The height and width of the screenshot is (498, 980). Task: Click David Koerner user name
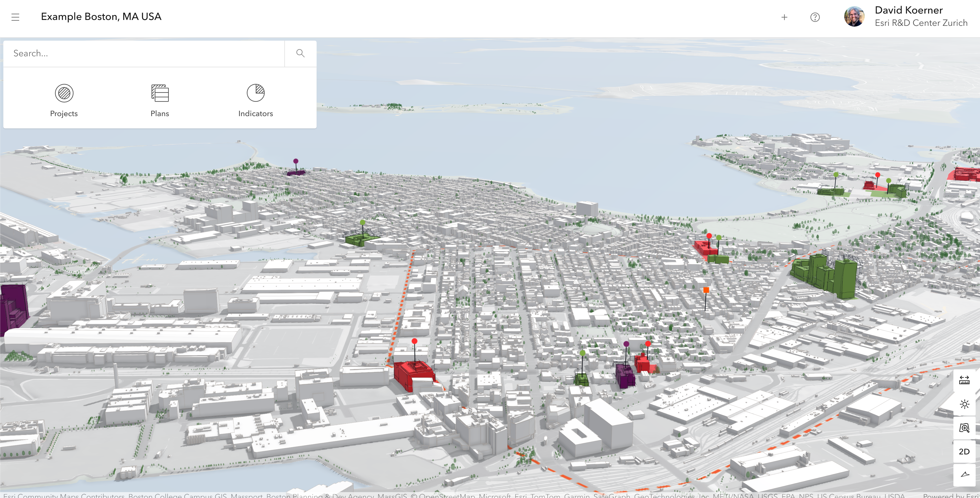tap(908, 10)
